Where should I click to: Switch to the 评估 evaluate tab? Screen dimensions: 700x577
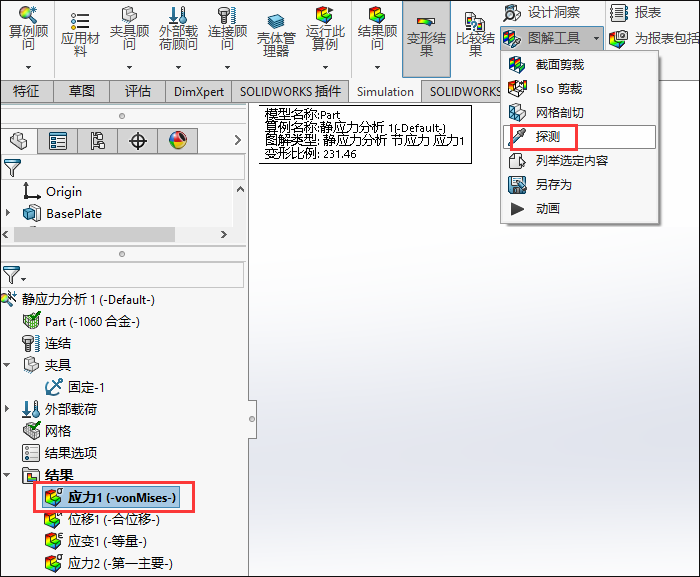tap(138, 92)
